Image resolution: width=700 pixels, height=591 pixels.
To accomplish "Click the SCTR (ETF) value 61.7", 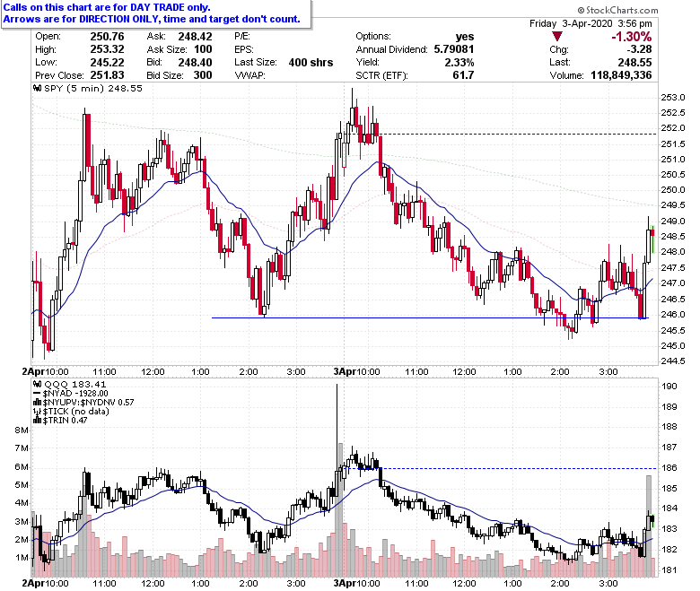I will pyautogui.click(x=463, y=75).
